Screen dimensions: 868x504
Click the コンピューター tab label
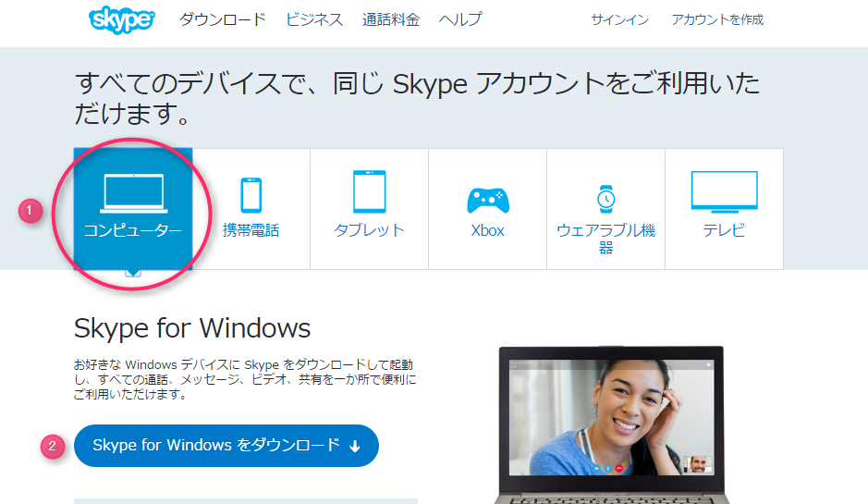tap(133, 230)
